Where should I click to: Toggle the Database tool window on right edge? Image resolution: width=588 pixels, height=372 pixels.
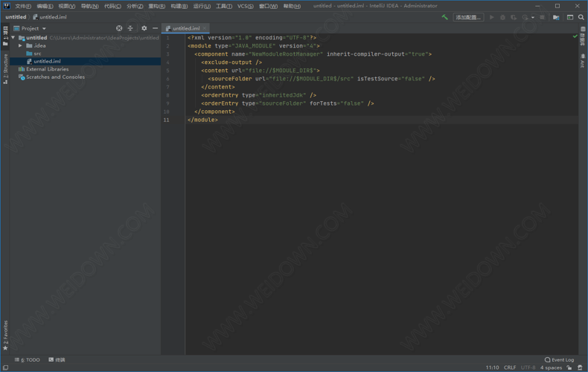pos(583,36)
